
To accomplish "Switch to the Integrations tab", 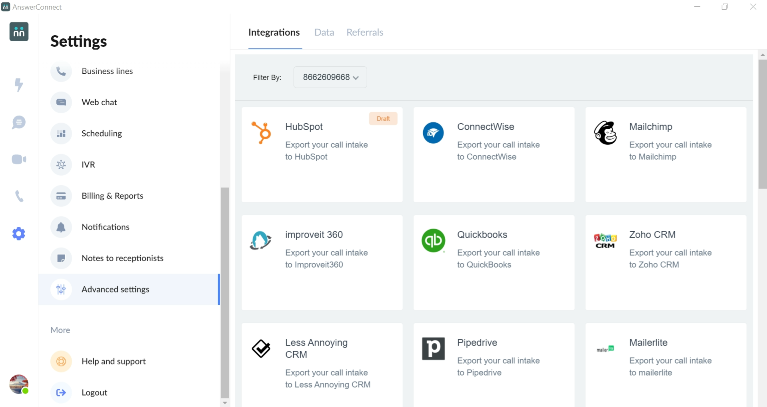I will (x=274, y=33).
